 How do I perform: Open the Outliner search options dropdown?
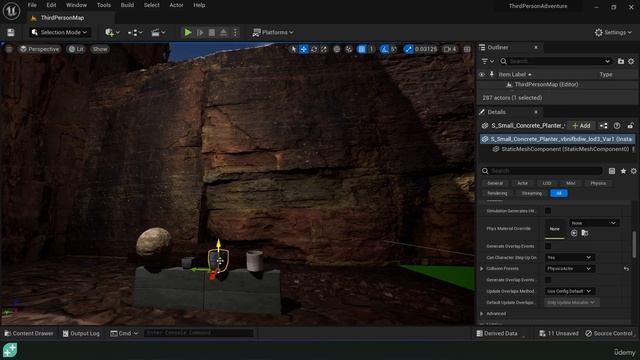(x=607, y=61)
